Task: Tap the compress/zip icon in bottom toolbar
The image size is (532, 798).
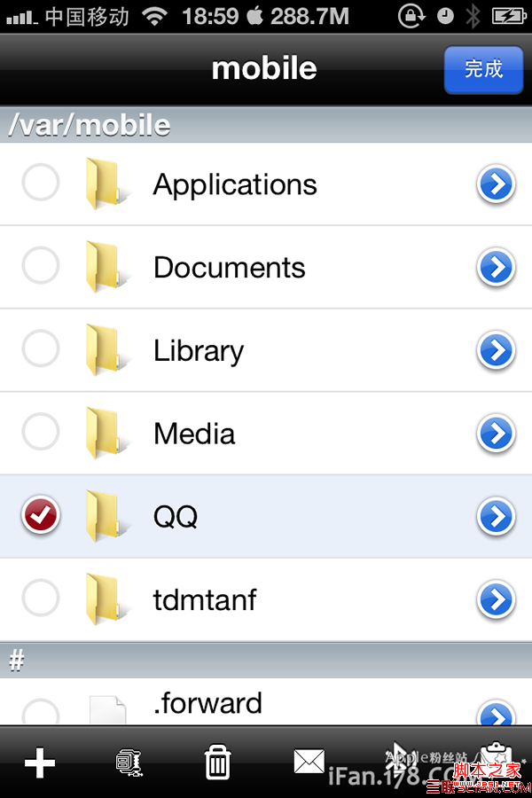Action: pyautogui.click(x=129, y=763)
